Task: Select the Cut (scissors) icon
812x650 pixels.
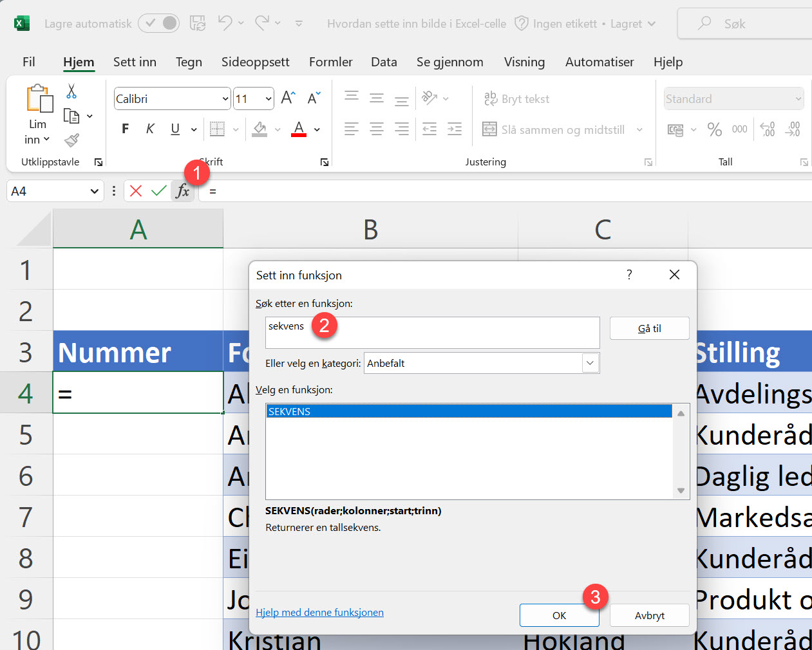Action: [71, 92]
